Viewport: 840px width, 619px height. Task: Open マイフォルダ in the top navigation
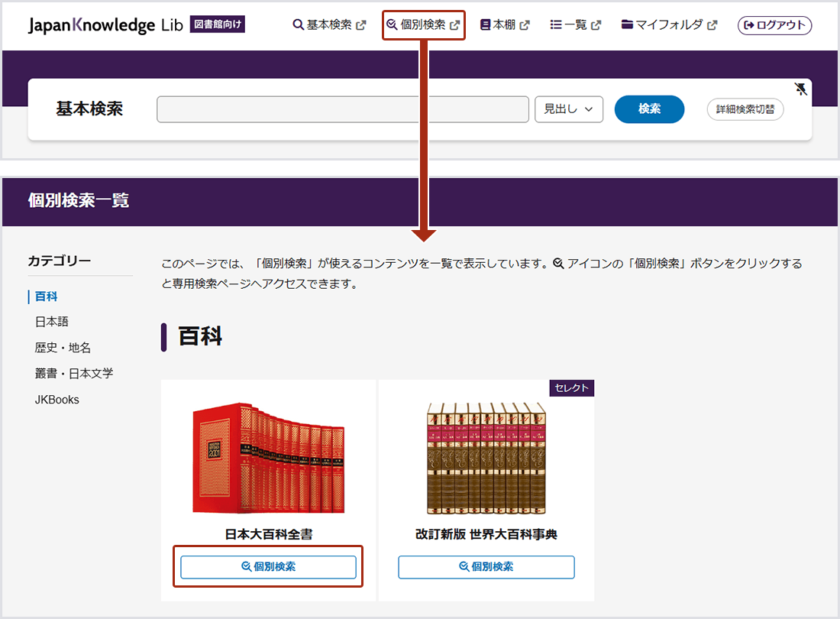(669, 24)
